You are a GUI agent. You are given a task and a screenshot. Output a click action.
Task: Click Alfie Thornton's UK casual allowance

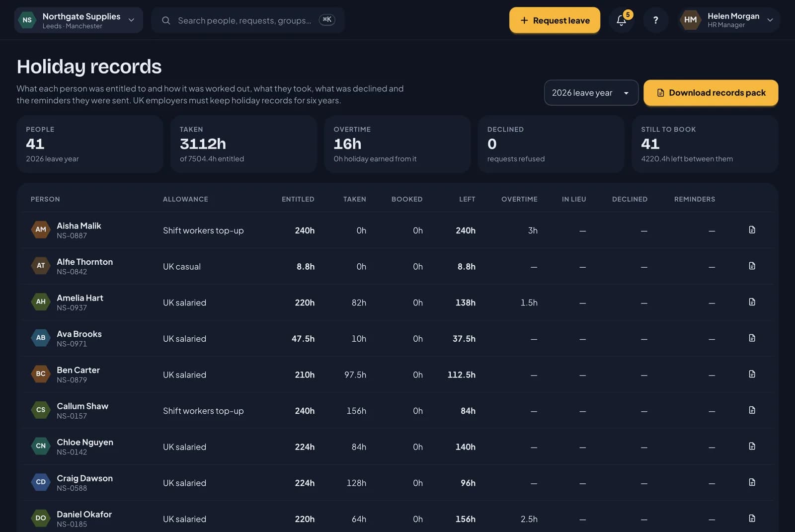click(x=182, y=267)
